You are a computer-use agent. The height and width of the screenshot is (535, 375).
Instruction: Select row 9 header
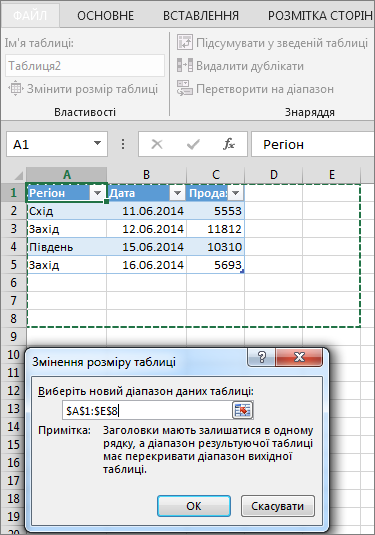coord(13,336)
